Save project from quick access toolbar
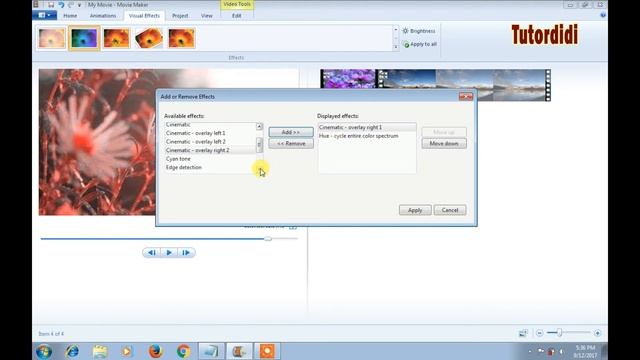640x360 pixels. 51,5
